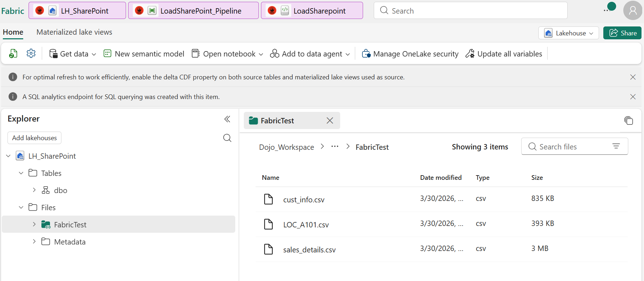Collapse the Explorer pane

(227, 119)
